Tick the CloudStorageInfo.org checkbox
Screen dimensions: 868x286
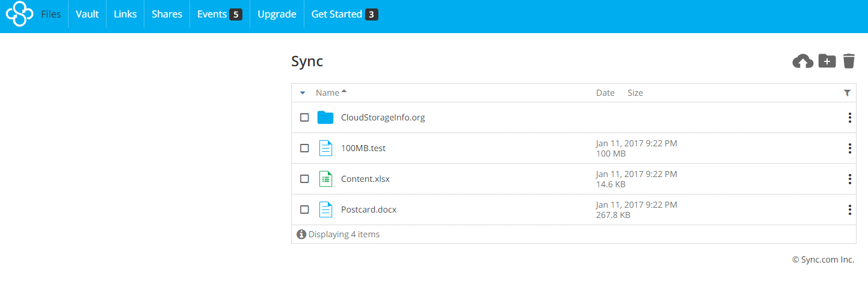tap(304, 117)
